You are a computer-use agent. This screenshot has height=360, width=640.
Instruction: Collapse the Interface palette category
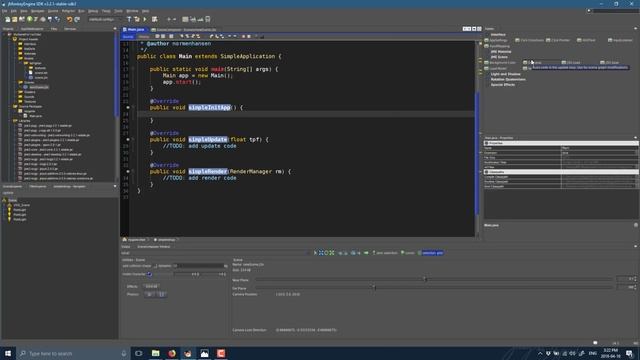pos(498,35)
